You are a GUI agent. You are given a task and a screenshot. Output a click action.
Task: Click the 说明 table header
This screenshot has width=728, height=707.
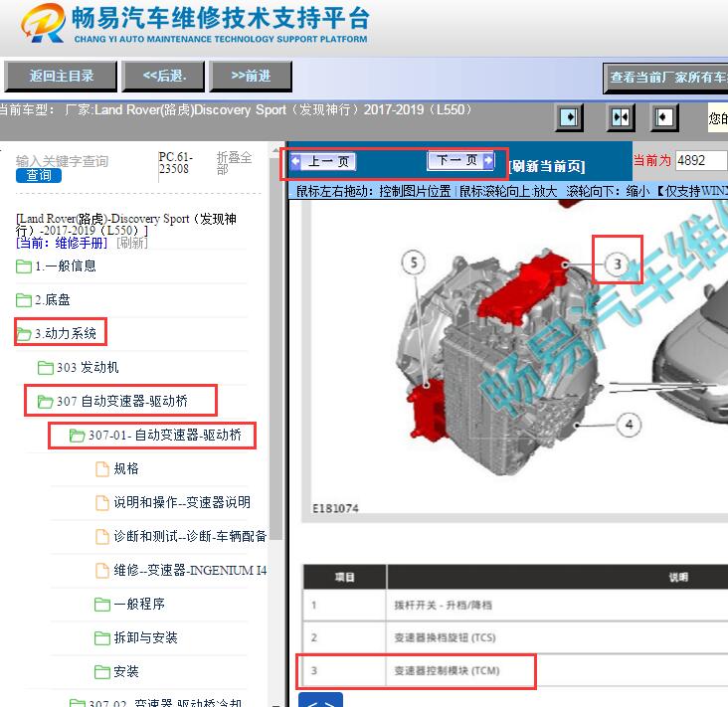[678, 577]
